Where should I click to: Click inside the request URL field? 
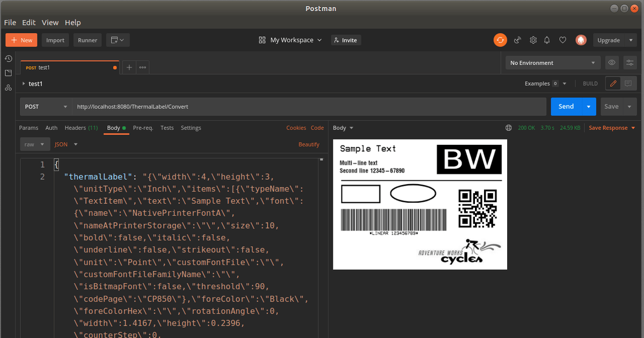tap(215, 106)
